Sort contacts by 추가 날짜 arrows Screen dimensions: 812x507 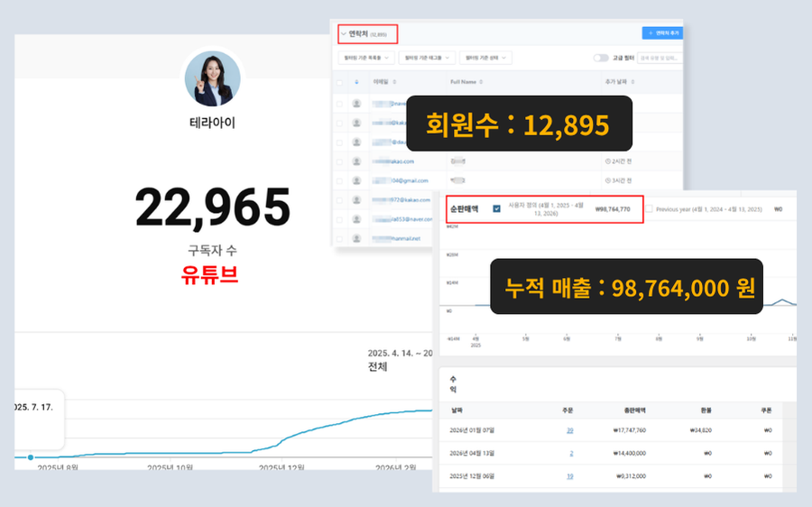click(x=632, y=82)
